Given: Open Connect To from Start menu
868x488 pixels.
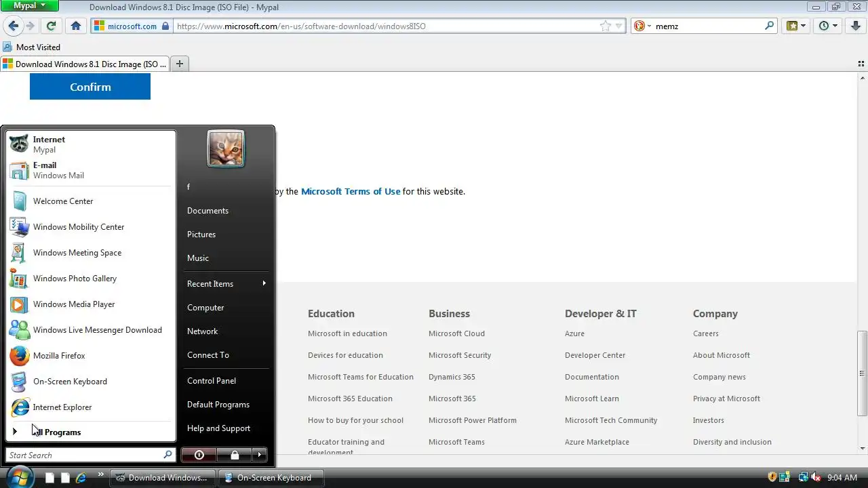Looking at the screenshot, I should 226,355.
